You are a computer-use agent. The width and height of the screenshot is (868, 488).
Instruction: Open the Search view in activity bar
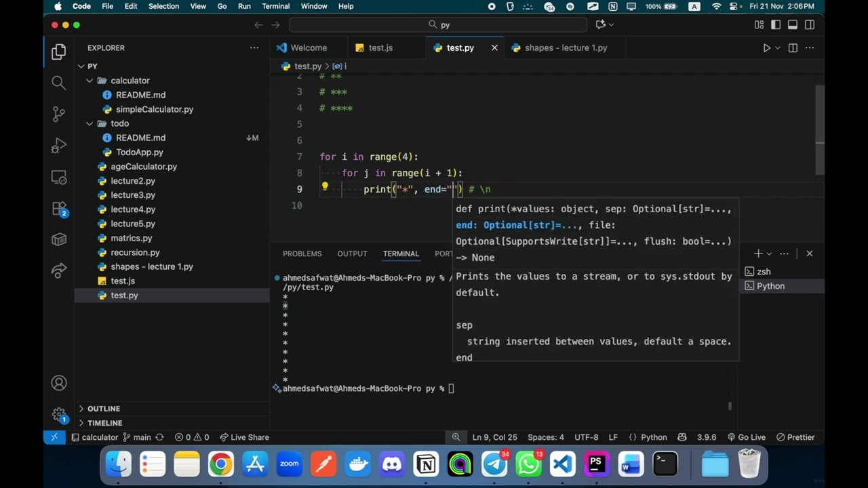click(59, 83)
